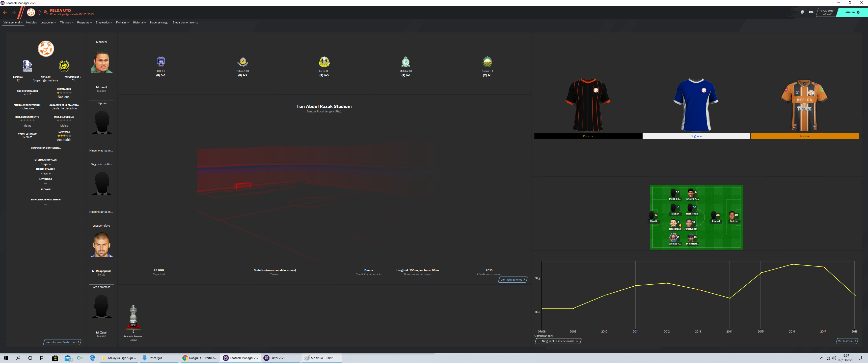The width and height of the screenshot is (868, 363).
Task: Open Task View on the taskbar
Action: 42,358
